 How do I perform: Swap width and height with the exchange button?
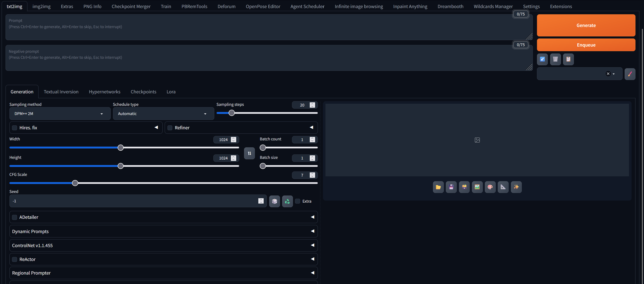point(249,153)
